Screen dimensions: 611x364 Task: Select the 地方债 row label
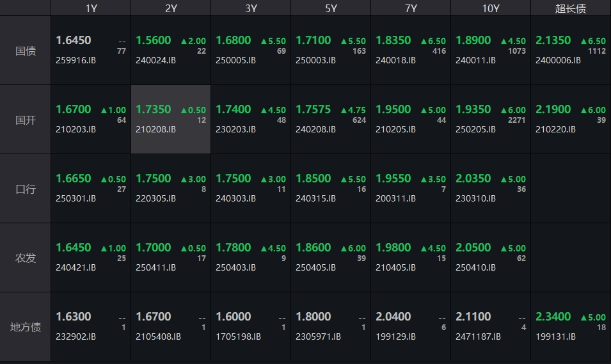(26, 327)
